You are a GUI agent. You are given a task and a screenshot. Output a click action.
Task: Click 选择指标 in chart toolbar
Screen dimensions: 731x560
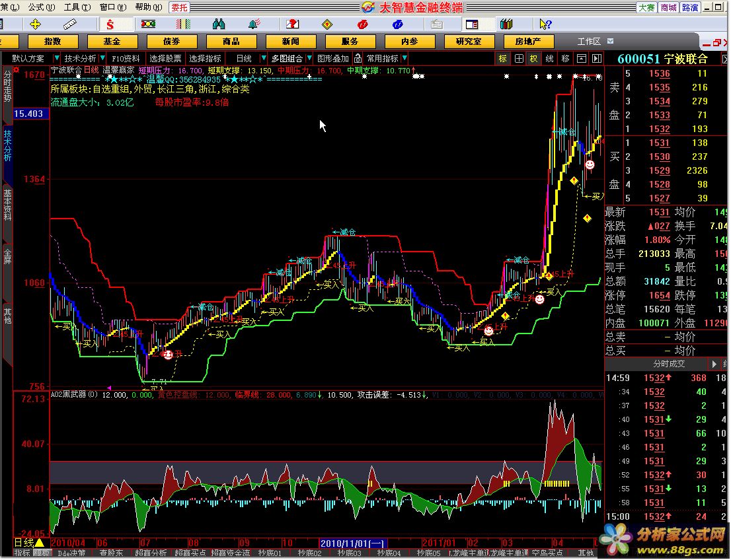(205, 58)
